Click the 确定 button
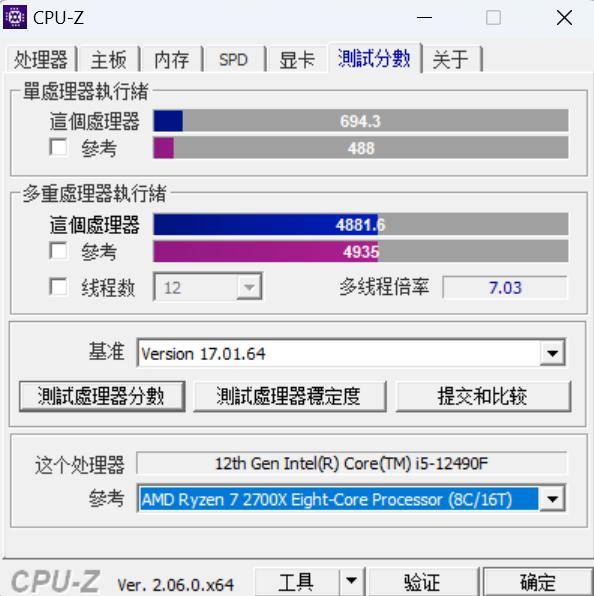The width and height of the screenshot is (594, 596). click(538, 582)
